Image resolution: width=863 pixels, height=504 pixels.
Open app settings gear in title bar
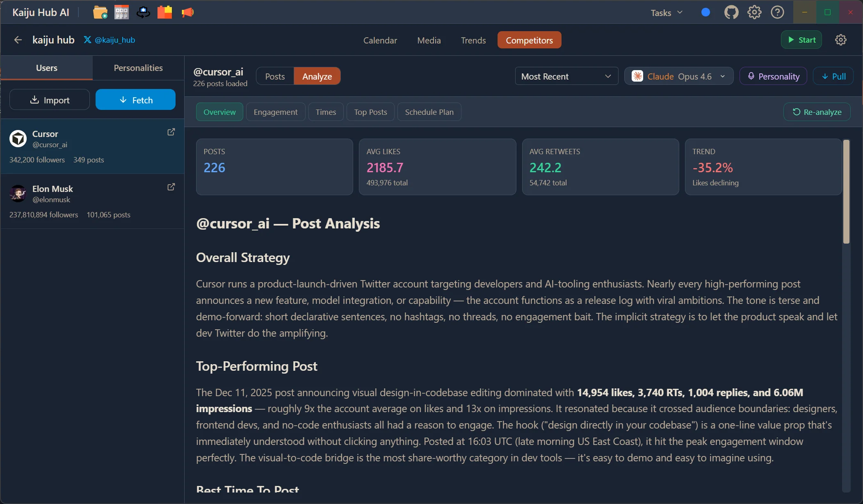[x=754, y=12]
